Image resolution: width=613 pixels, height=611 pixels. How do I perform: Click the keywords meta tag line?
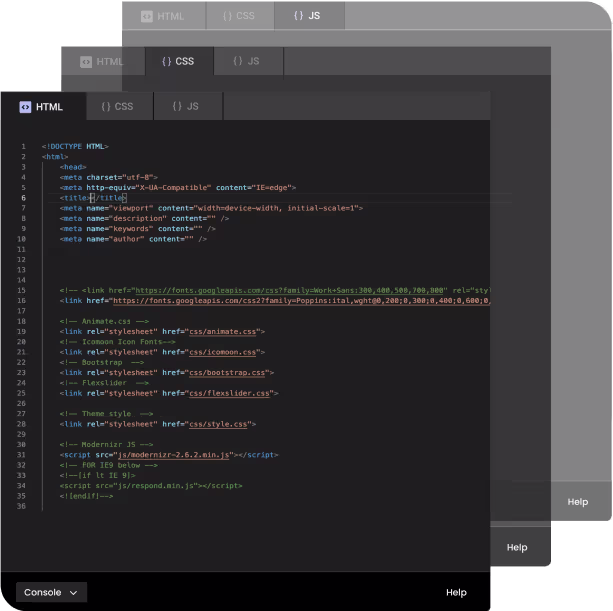[138, 229]
